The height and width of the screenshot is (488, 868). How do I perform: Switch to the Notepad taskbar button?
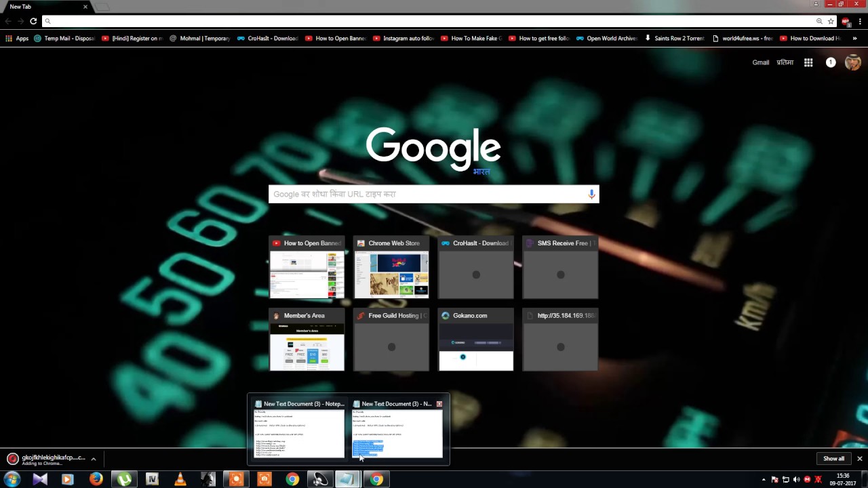pos(347,479)
